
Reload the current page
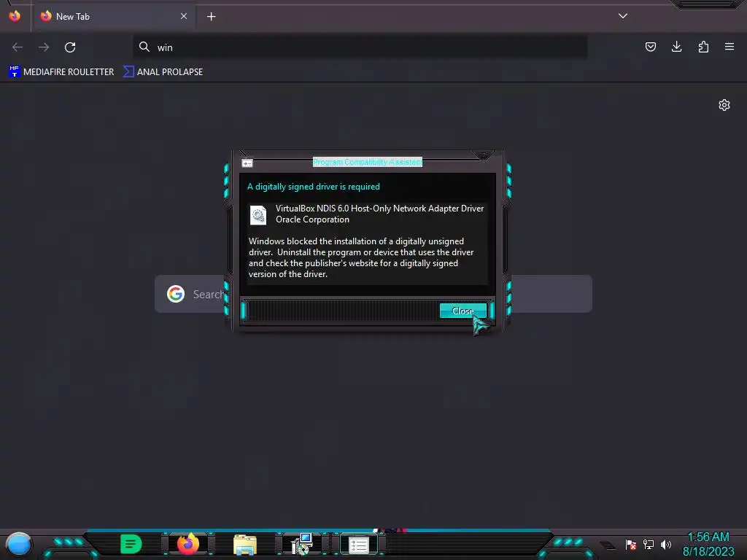[70, 47]
